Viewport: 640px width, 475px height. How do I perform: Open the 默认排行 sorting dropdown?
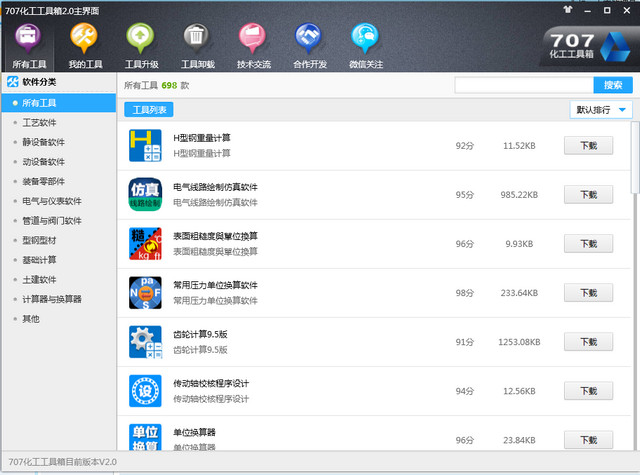(x=601, y=110)
